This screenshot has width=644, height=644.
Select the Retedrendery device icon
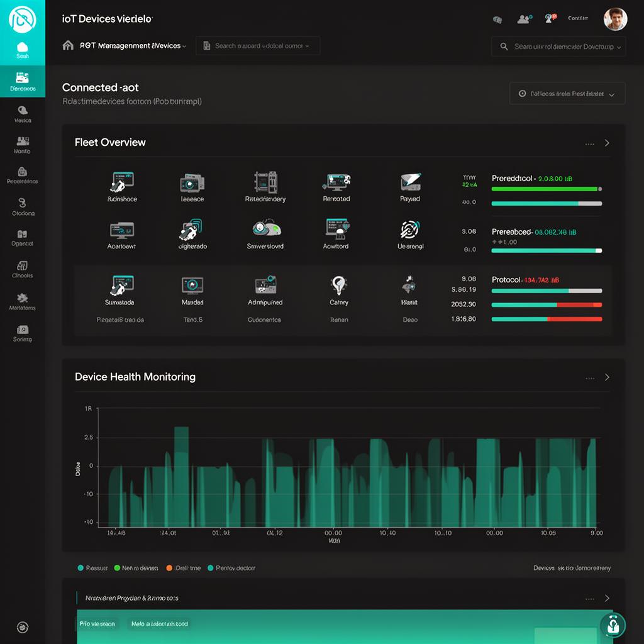pos(265,182)
